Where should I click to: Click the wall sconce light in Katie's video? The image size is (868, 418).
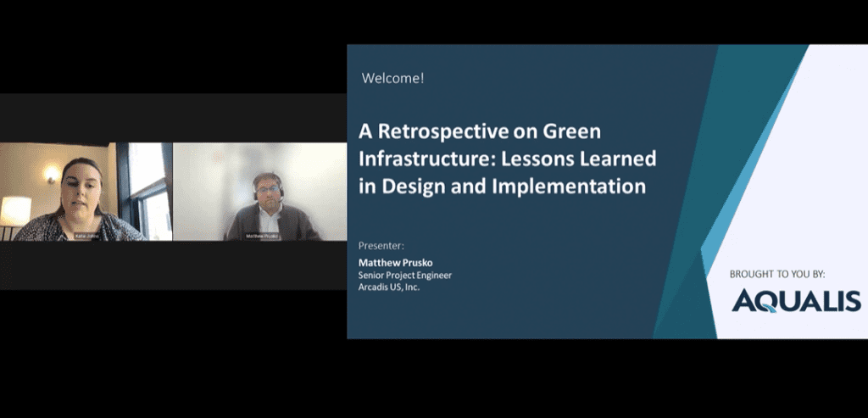53,172
